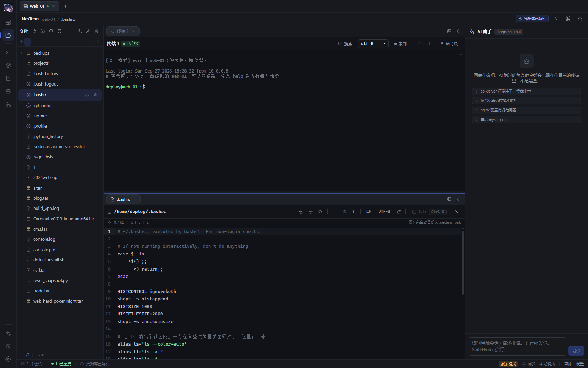Open the servers list in the sidebar
The width and height of the screenshot is (588, 368).
8,22
